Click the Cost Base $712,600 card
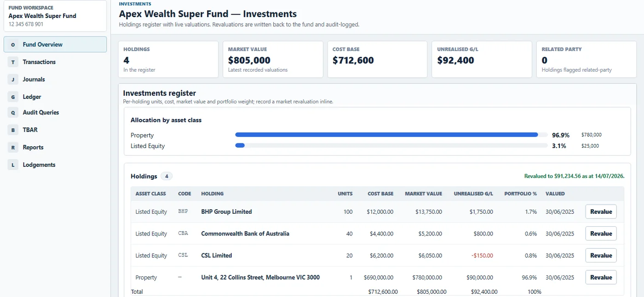The height and width of the screenshot is (297, 644). point(377,59)
